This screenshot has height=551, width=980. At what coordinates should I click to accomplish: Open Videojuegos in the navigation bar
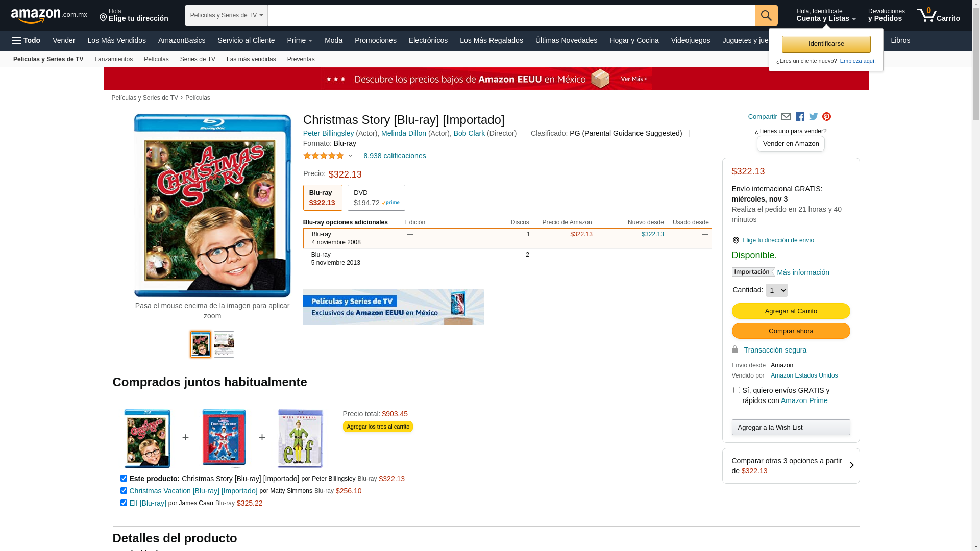[x=690, y=40]
